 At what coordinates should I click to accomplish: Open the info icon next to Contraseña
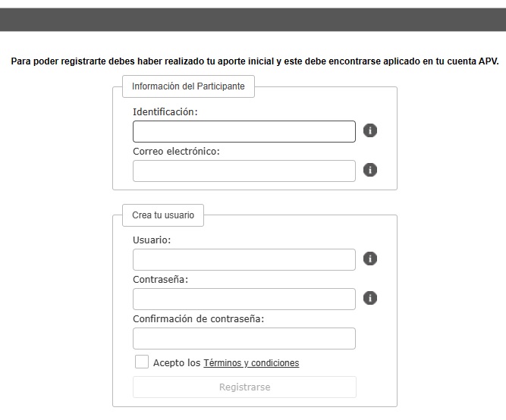pos(369,298)
